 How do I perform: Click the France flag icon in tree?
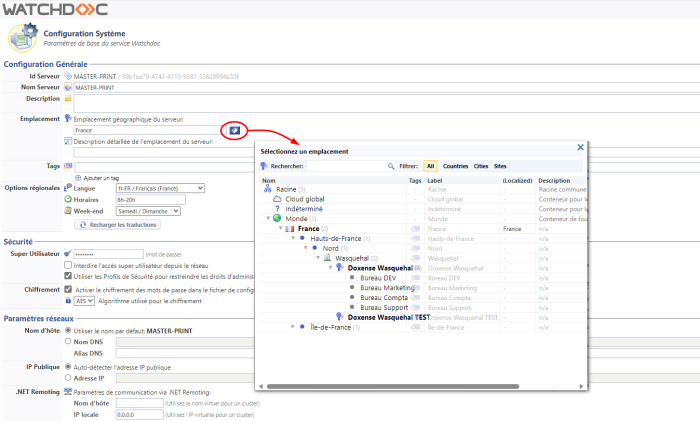[x=291, y=228]
